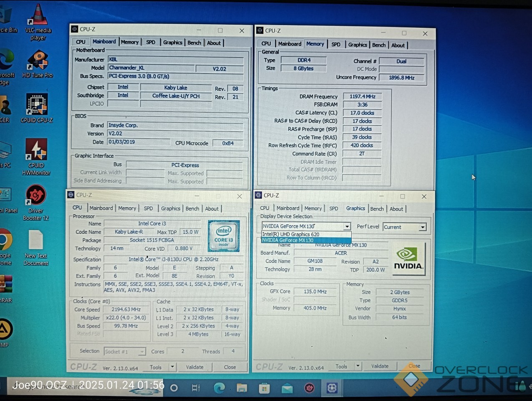The image size is (532, 401).
Task: Click the Core Speed value "2194.63 MHz"
Action: pyautogui.click(x=126, y=310)
